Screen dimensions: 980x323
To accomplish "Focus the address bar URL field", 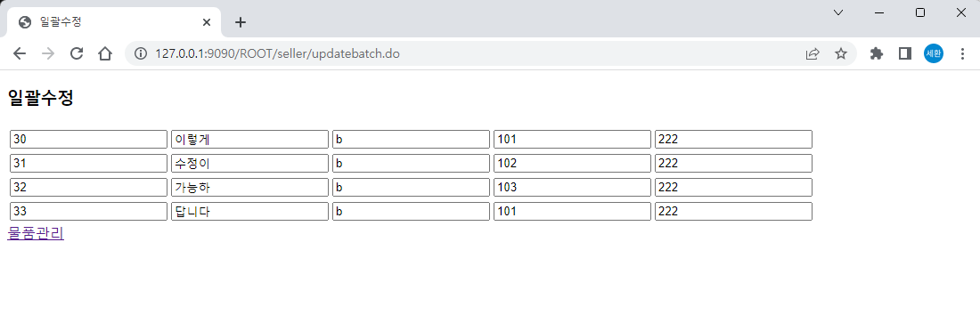I will click(x=475, y=53).
